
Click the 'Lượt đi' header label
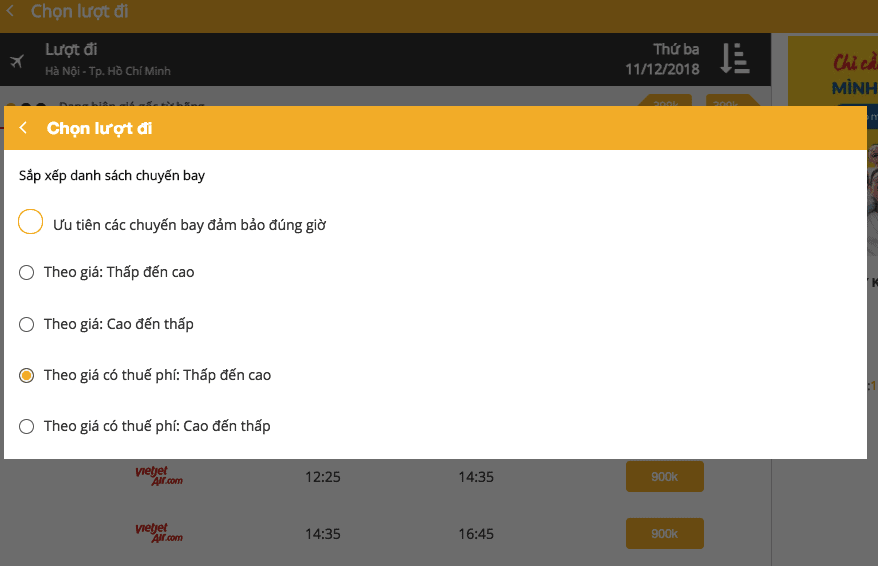(71, 49)
